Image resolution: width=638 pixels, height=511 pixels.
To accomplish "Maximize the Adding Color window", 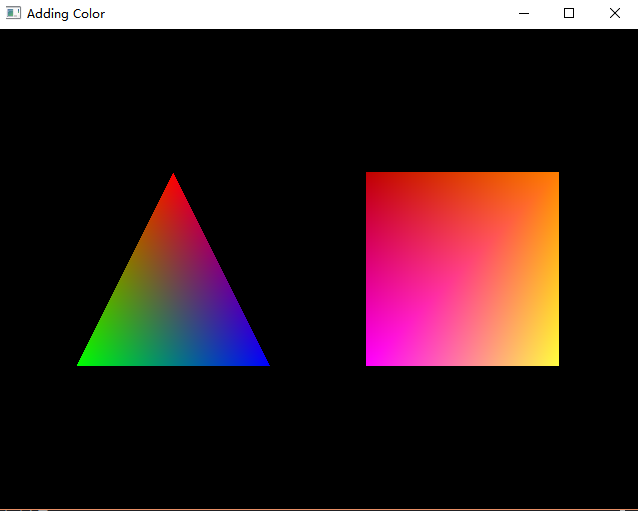I will [569, 13].
